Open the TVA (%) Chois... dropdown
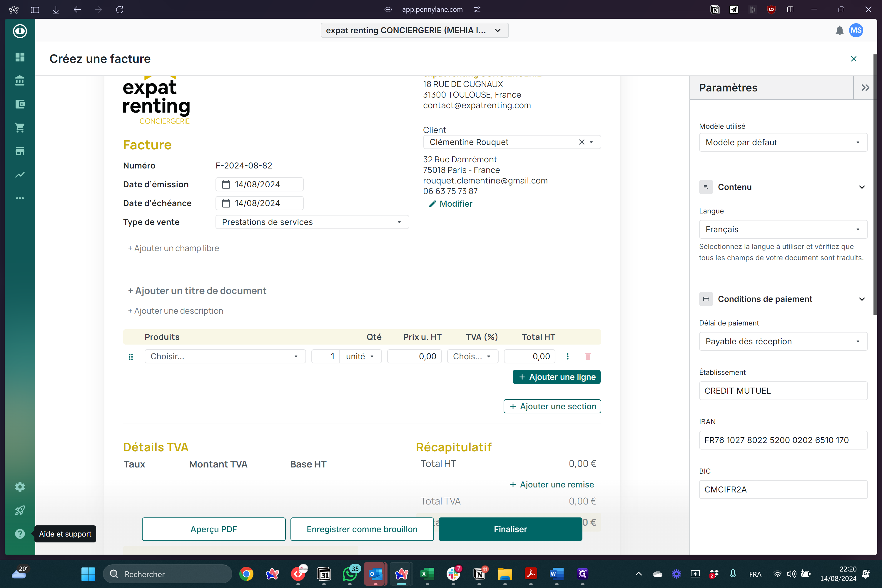882x588 pixels. tap(472, 356)
